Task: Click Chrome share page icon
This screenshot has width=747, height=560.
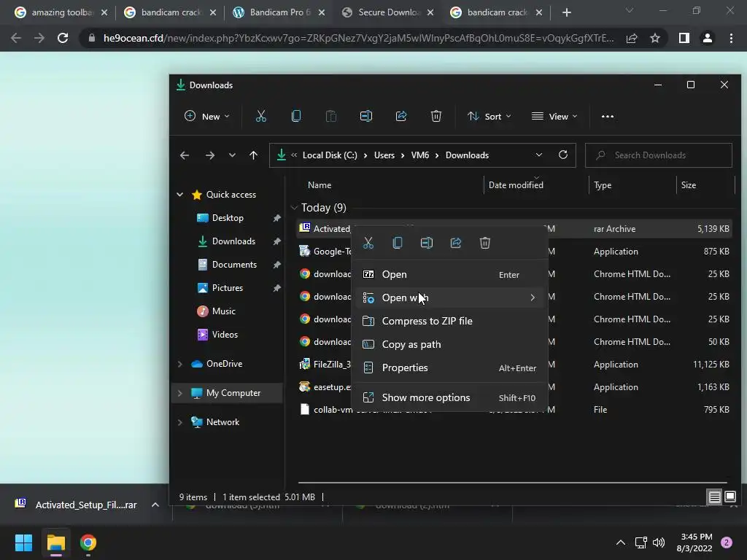Action: click(632, 38)
